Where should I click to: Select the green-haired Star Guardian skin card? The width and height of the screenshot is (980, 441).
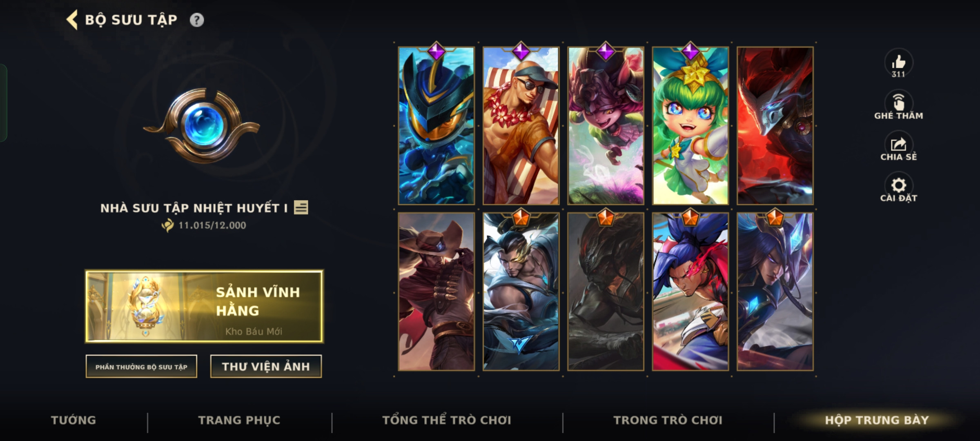tap(690, 126)
